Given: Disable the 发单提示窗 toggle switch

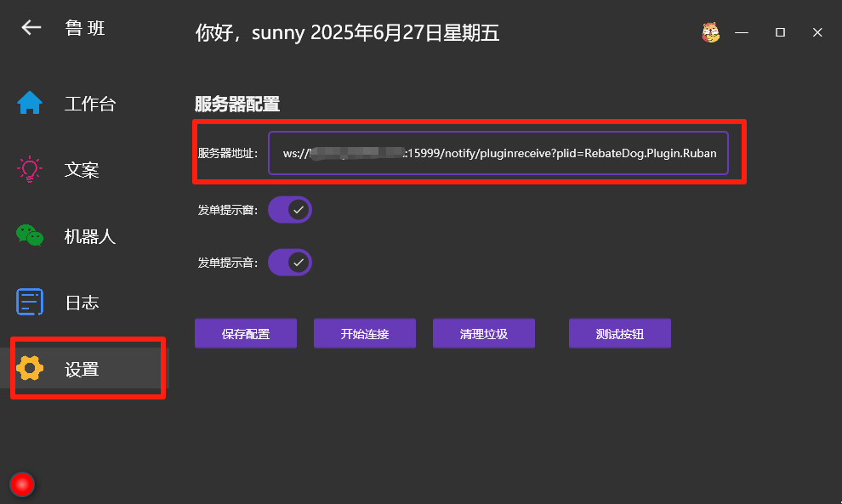Looking at the screenshot, I should click(290, 210).
